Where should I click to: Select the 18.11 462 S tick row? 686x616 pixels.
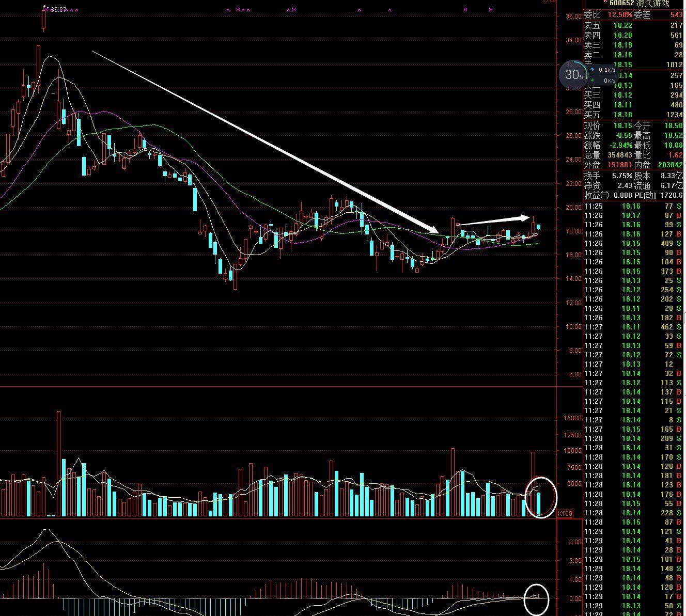click(x=633, y=327)
